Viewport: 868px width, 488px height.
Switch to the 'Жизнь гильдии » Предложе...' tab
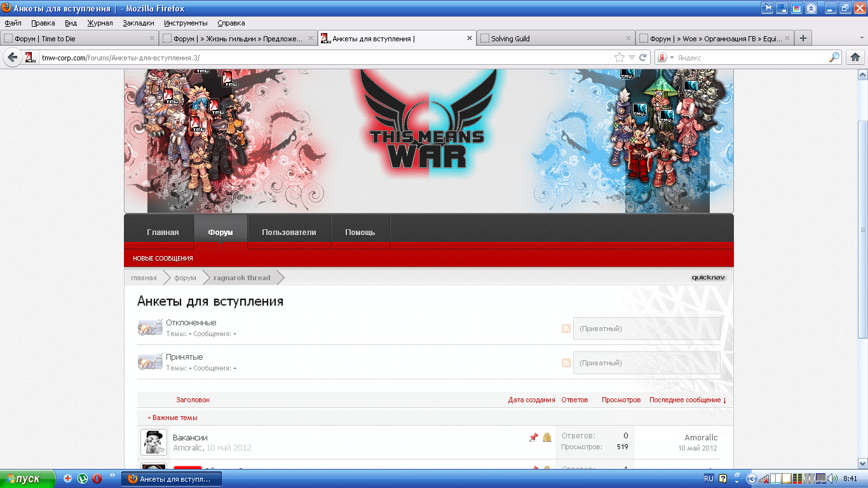pos(238,38)
